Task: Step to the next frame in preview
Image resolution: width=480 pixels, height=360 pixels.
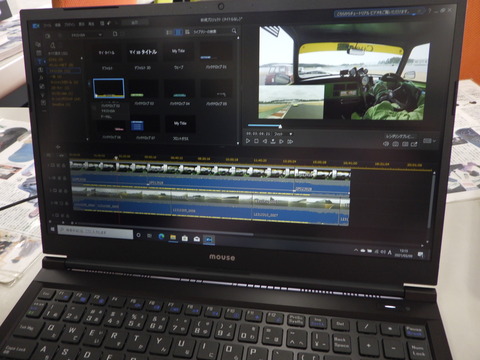Action: pos(281,142)
